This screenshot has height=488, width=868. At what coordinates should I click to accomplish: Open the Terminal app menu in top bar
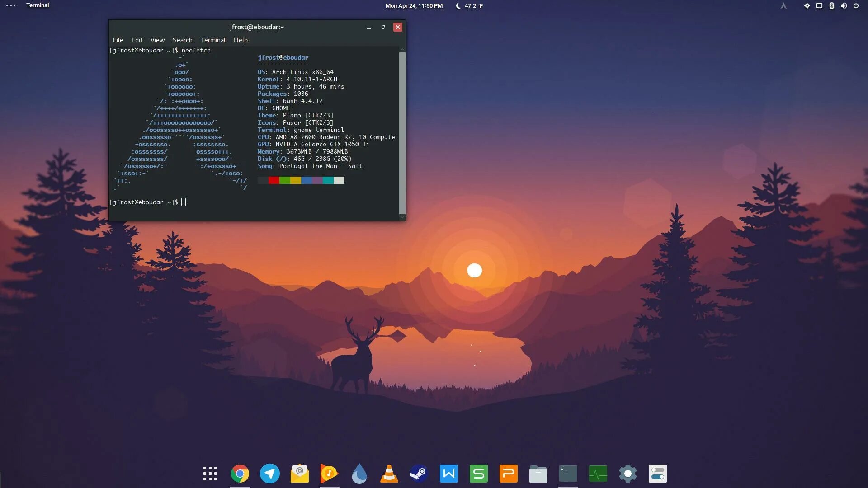tap(38, 5)
